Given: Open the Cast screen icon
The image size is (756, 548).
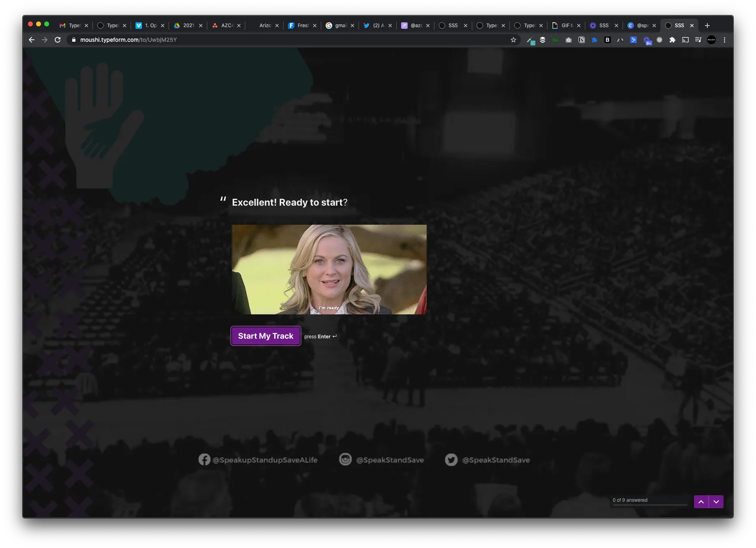Looking at the screenshot, I should (x=685, y=40).
